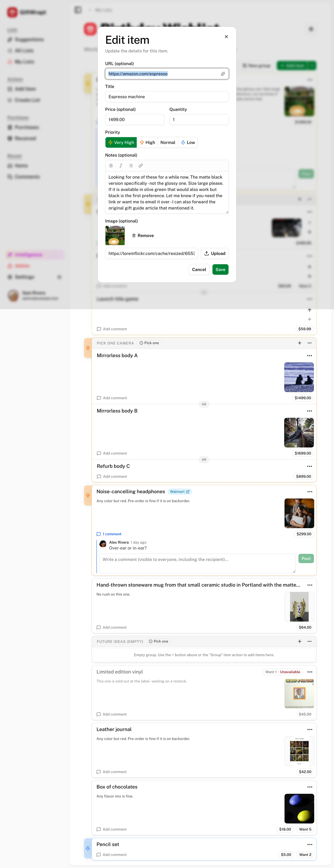Click the Title field containing Espresso machine
This screenshot has height=868, width=334.
tap(167, 97)
